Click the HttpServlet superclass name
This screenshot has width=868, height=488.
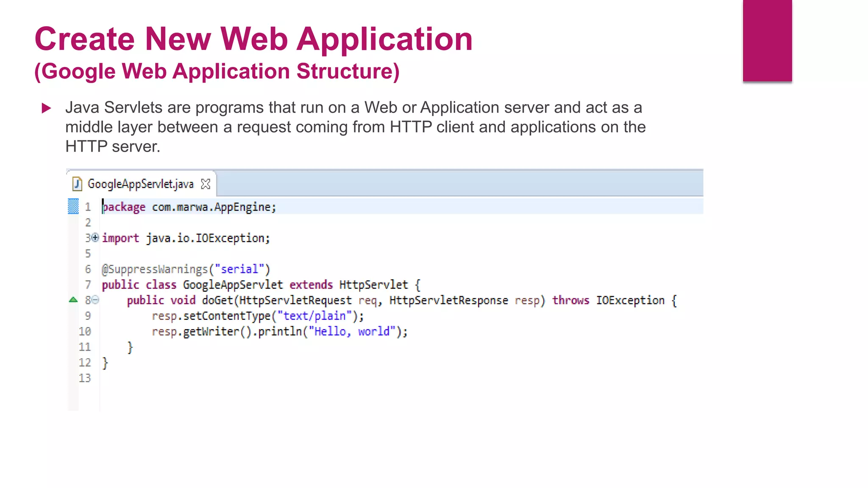pos(373,285)
